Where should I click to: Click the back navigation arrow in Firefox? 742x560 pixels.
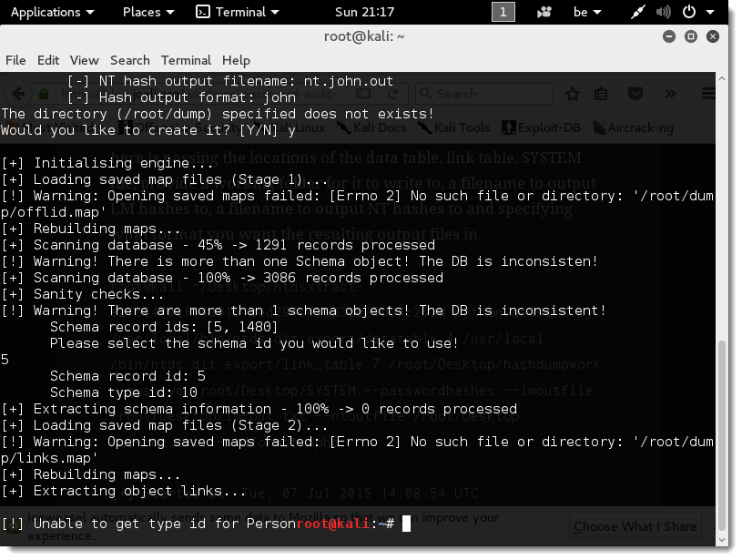click(18, 94)
